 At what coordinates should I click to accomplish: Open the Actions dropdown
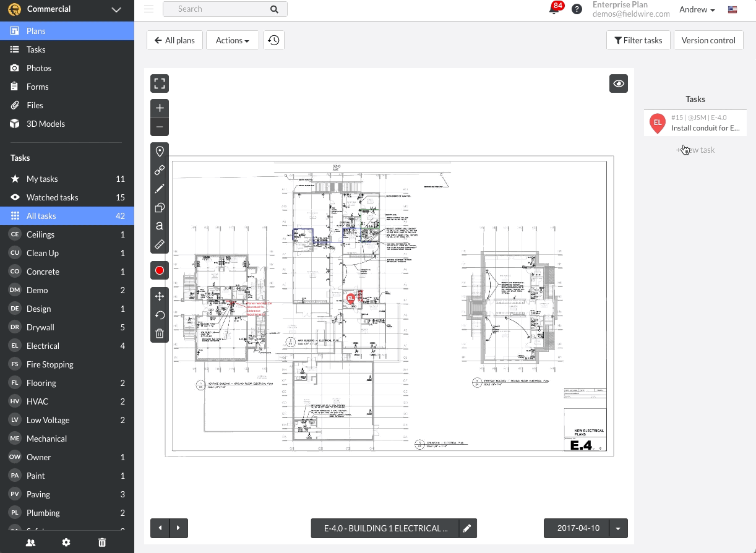233,40
